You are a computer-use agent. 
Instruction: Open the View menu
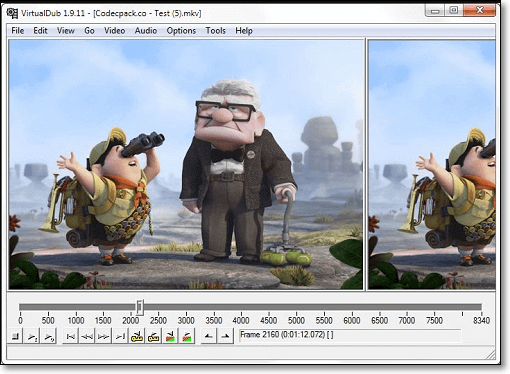[x=66, y=31]
